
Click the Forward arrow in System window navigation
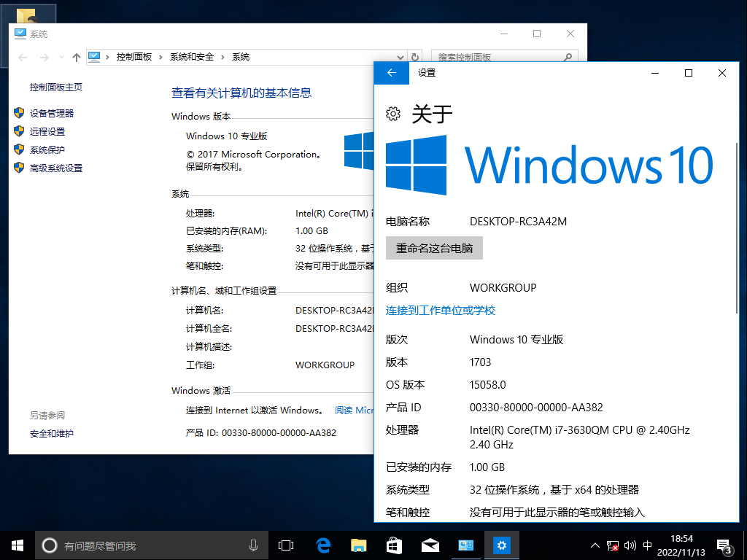pyautogui.click(x=44, y=57)
